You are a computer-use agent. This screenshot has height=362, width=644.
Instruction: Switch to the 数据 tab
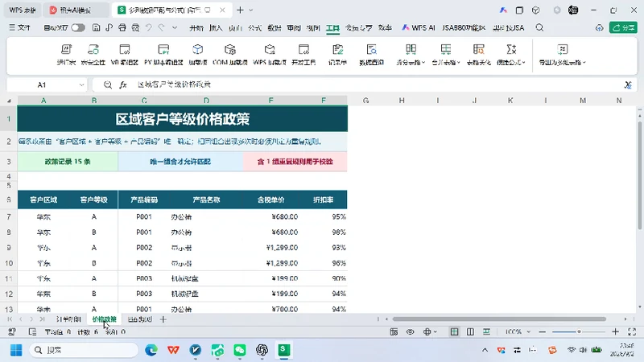click(275, 28)
